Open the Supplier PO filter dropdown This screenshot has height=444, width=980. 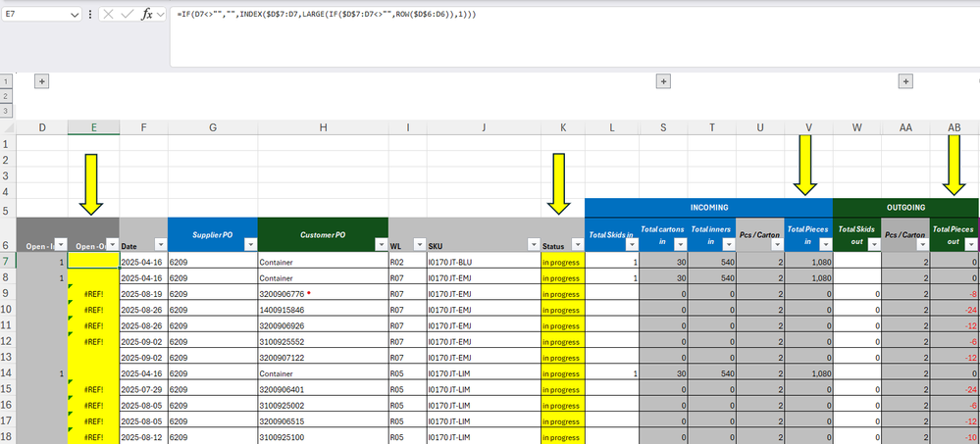pyautogui.click(x=250, y=244)
